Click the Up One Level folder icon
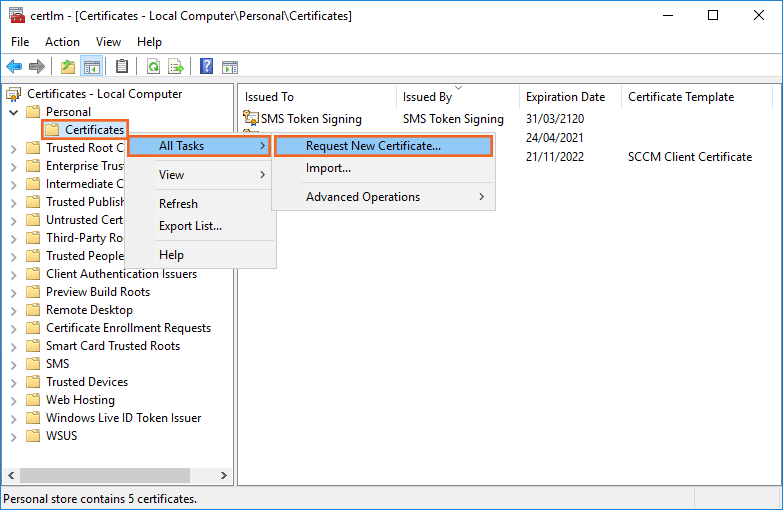Viewport: 783px width, 510px height. tap(67, 67)
